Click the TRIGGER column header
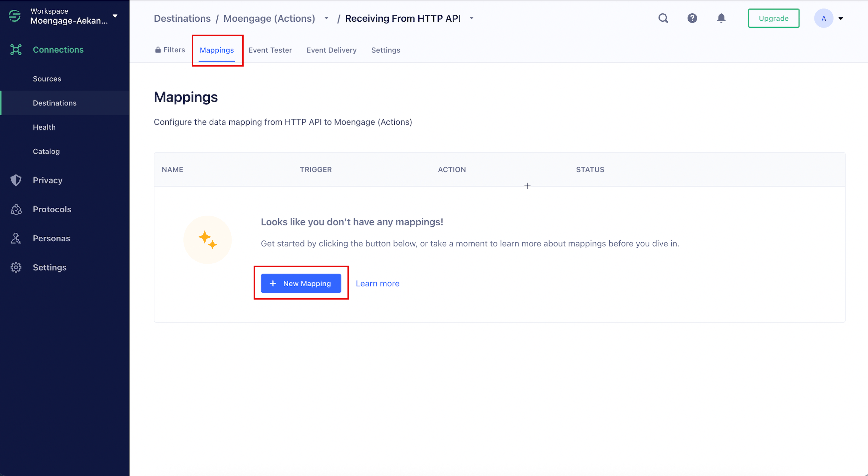 click(x=316, y=169)
